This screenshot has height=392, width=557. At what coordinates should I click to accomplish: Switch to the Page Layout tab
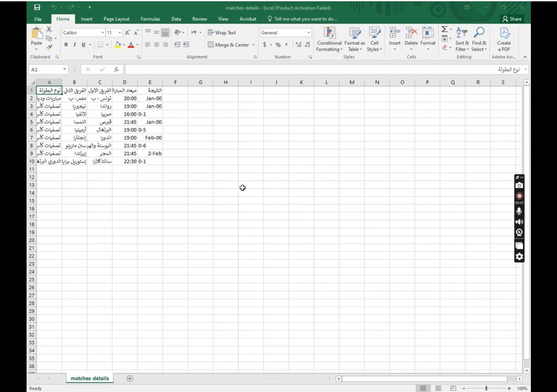(x=116, y=19)
